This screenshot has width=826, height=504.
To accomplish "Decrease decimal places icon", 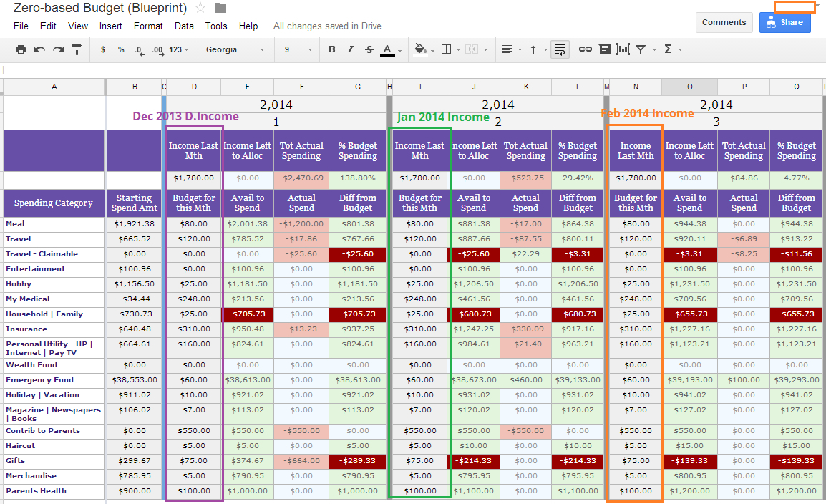I will tap(139, 49).
